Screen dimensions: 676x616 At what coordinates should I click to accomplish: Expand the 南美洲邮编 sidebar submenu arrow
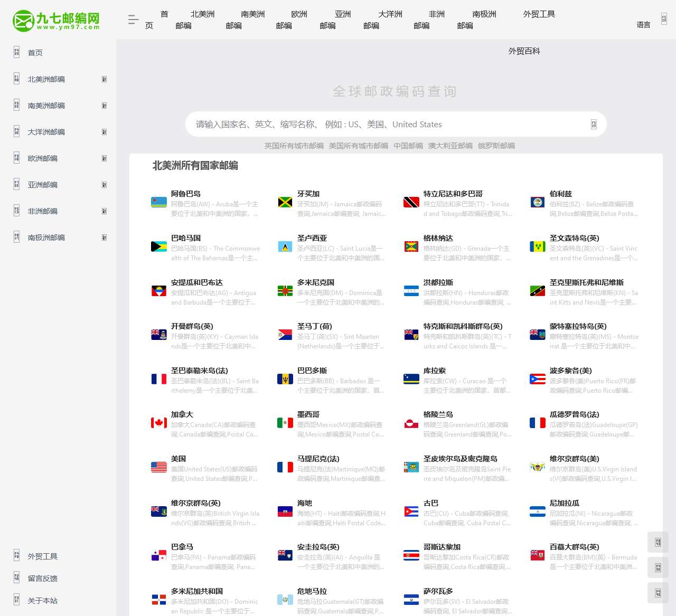(x=104, y=106)
